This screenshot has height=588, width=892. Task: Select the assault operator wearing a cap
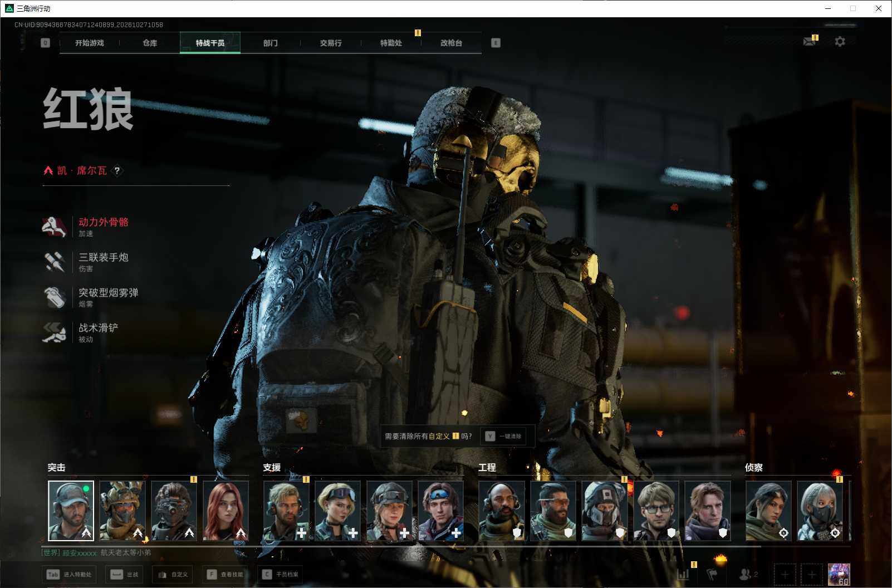click(x=71, y=511)
